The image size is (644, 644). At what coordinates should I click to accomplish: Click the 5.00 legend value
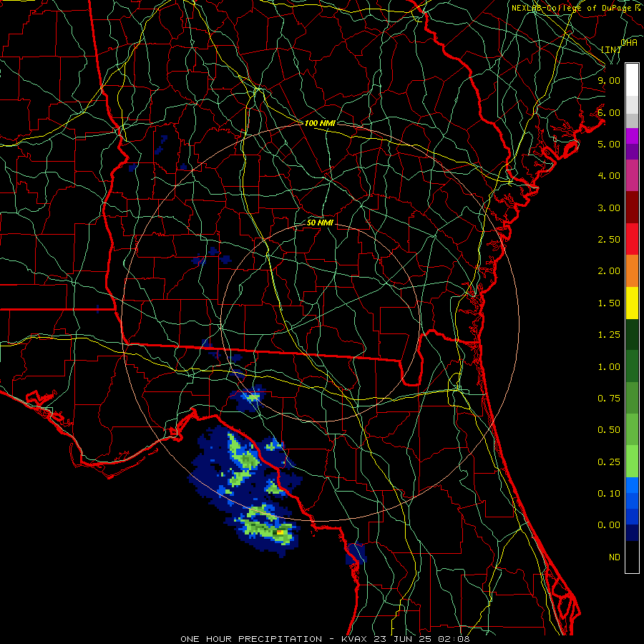(609, 144)
